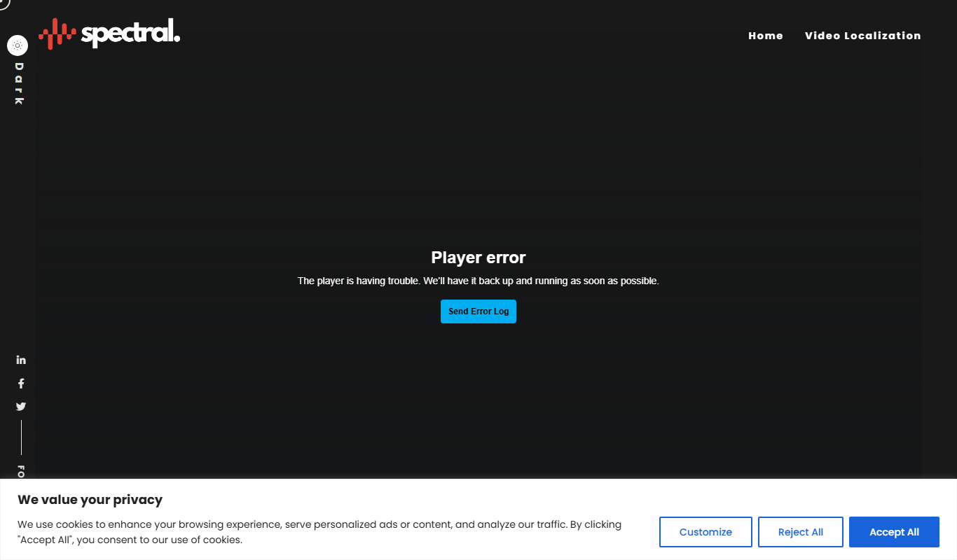957x560 pixels.
Task: Click the vertical divider line below Twitter
Action: (21, 437)
